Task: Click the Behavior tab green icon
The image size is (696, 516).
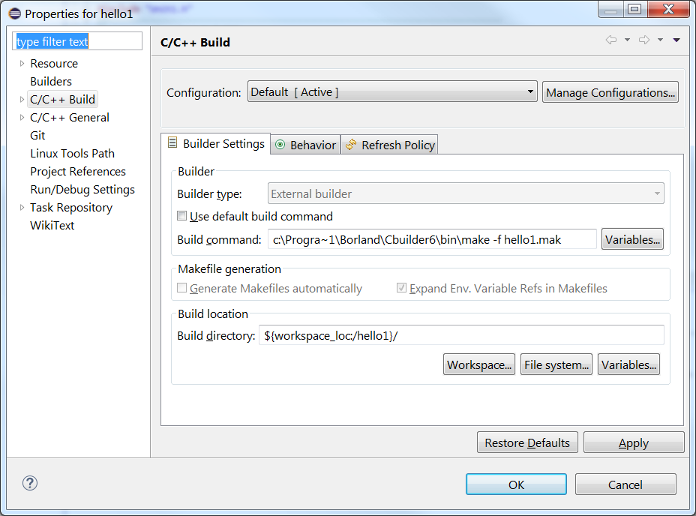Action: [280, 144]
